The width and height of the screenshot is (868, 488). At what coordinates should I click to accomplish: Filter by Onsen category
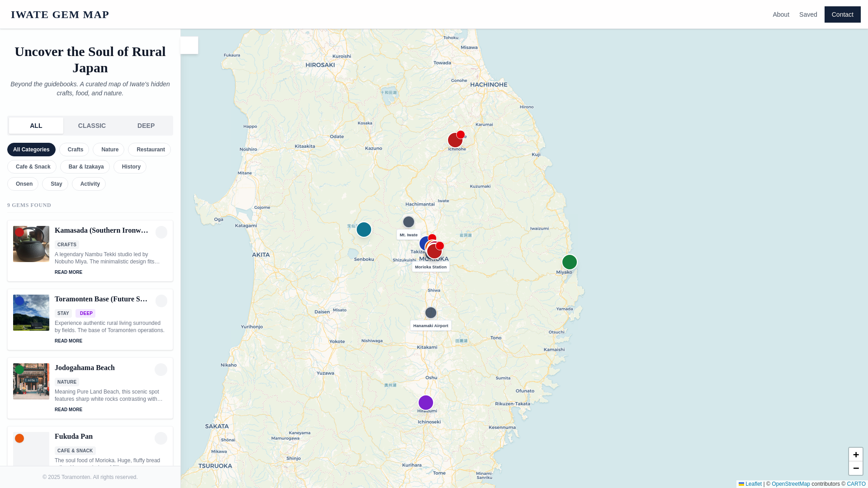pyautogui.click(x=23, y=184)
